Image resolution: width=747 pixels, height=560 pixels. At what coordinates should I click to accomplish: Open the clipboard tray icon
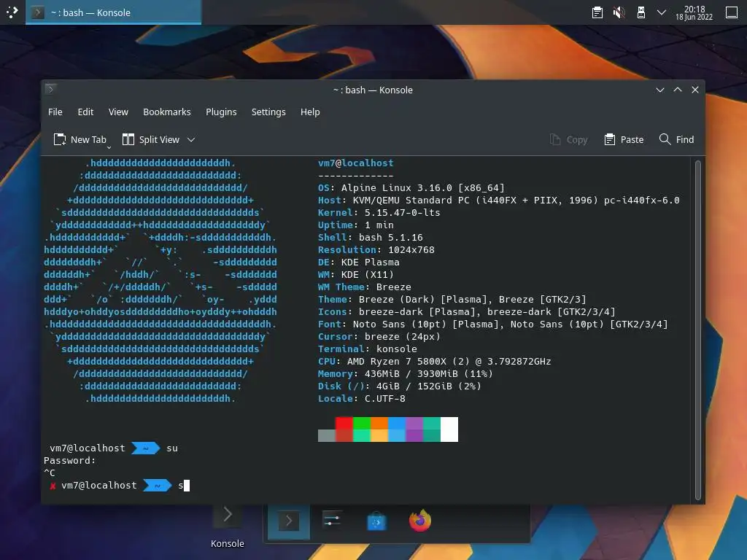(x=597, y=12)
